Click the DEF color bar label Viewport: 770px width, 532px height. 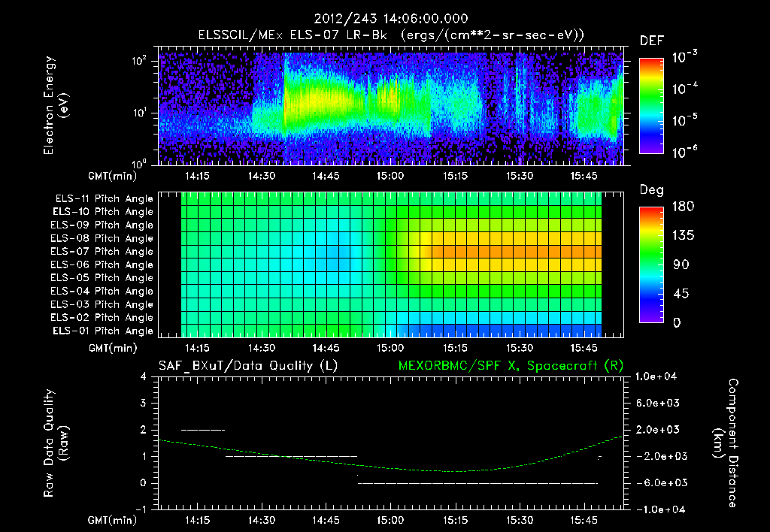pyautogui.click(x=651, y=41)
